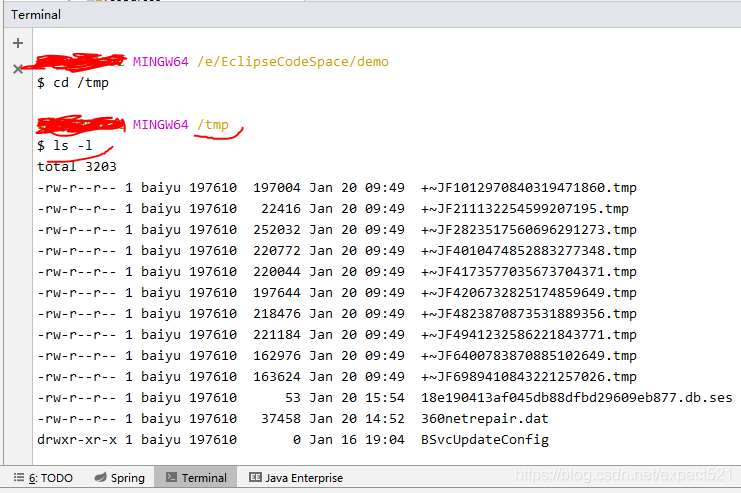Viewport: 741px width, 493px height.
Task: Click file size value 218476
Action: click(277, 314)
